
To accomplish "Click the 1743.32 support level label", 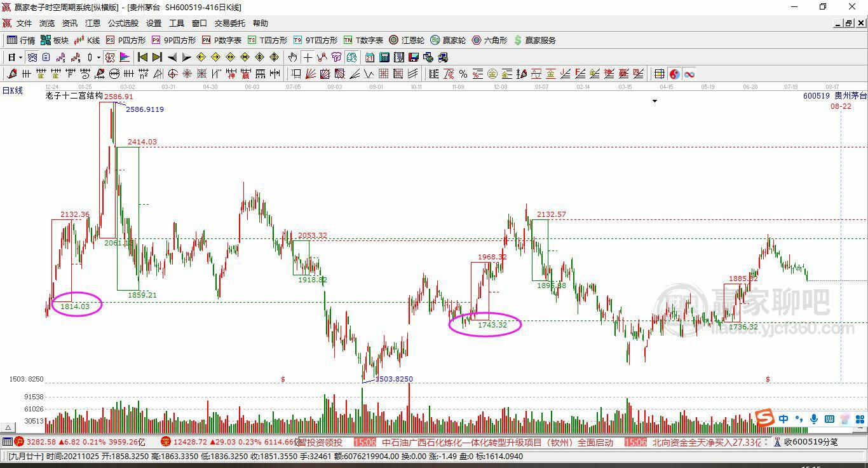I will [x=492, y=325].
